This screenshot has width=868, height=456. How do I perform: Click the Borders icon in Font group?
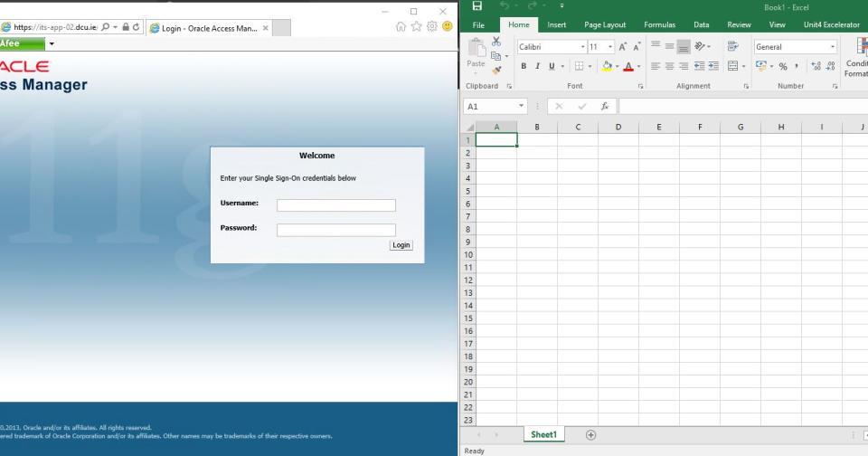(x=579, y=66)
